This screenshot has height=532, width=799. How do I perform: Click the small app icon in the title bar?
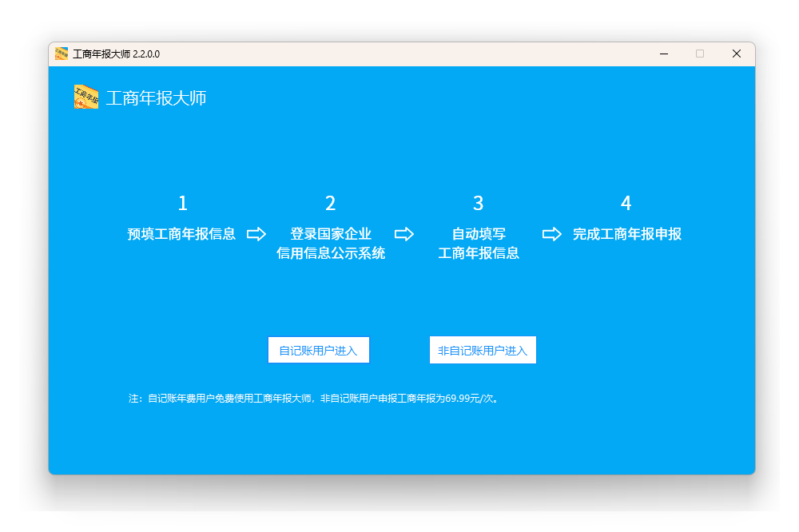click(62, 54)
